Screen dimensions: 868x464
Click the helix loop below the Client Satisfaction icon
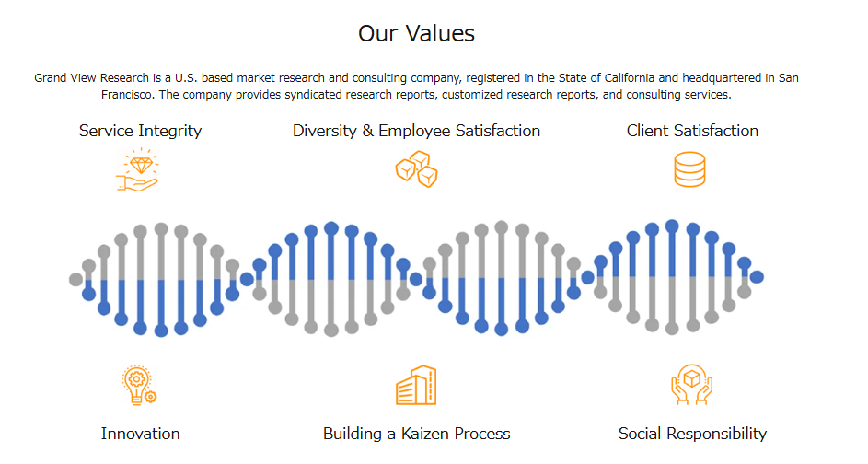click(x=672, y=277)
